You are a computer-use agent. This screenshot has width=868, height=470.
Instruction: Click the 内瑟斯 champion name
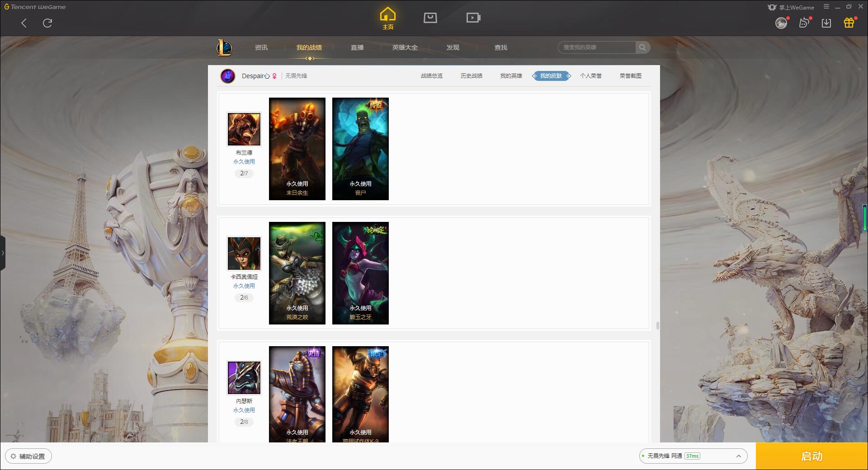click(x=244, y=401)
